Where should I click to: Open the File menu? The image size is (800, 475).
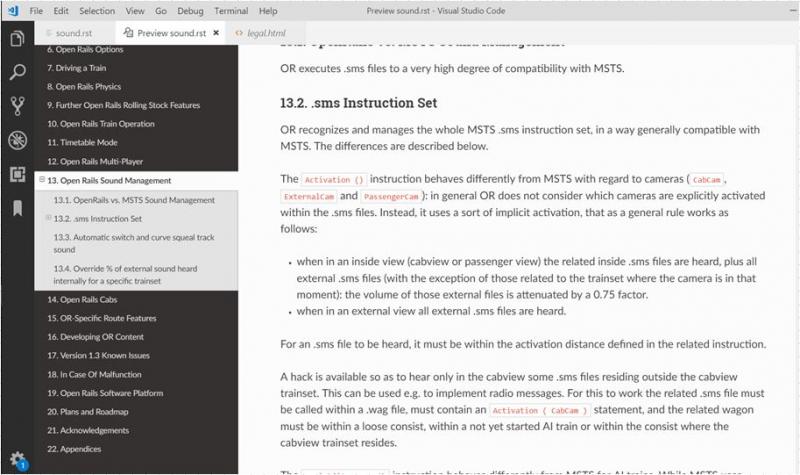click(x=36, y=11)
